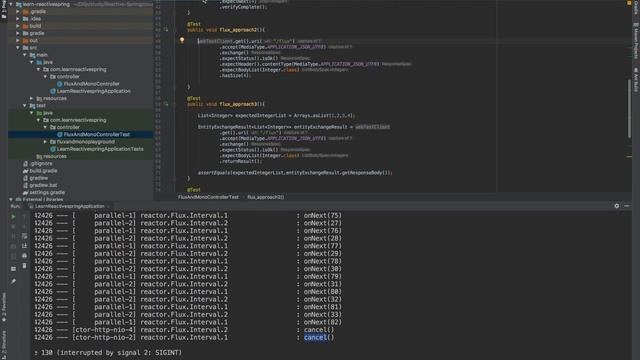
Task: Click the run gutter icon beside flux_approach2
Action: (166, 29)
